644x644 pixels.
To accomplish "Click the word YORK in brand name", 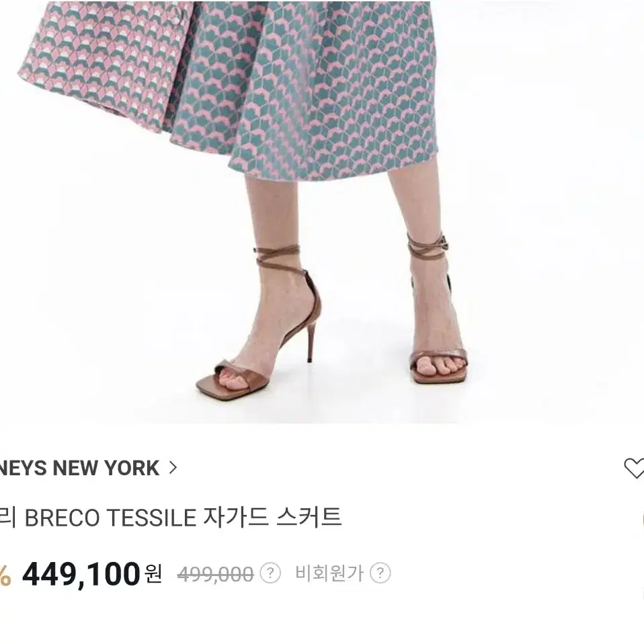I will 132,468.
